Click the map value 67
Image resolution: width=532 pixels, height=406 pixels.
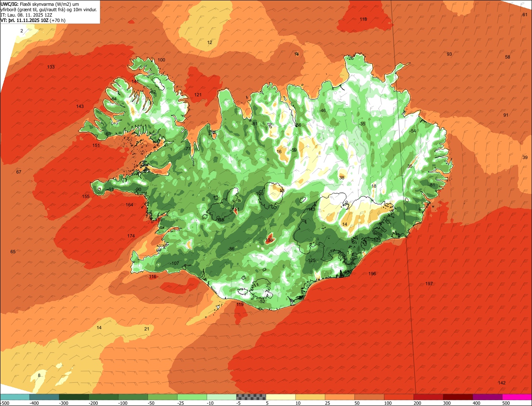click(19, 172)
